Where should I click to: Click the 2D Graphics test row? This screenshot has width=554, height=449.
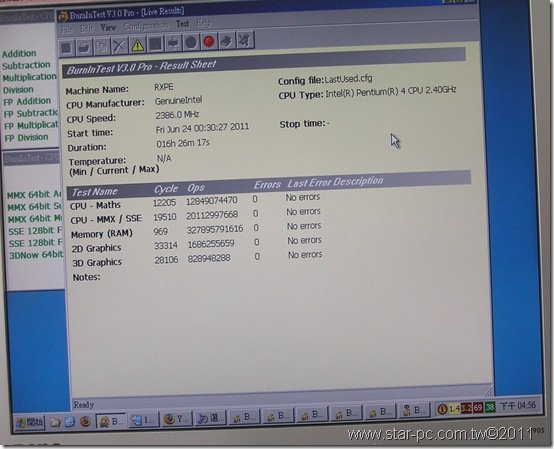tap(197, 245)
